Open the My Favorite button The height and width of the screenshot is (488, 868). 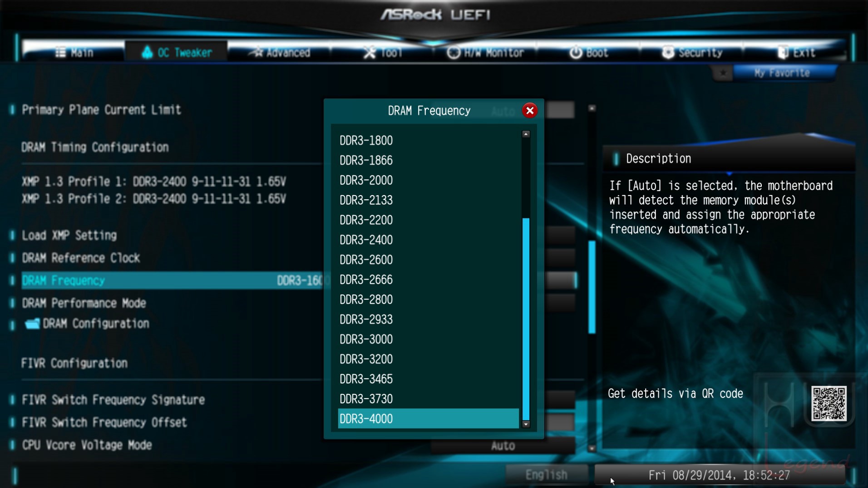783,73
